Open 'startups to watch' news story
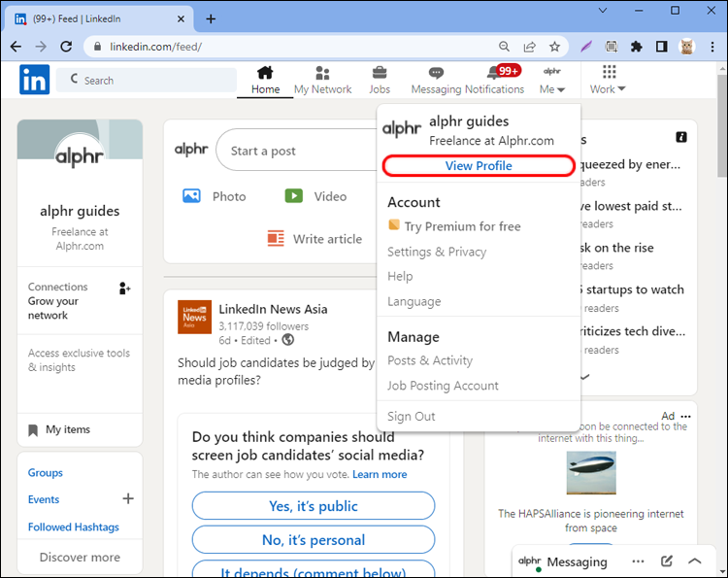Viewport: 728px width, 578px height. 632,289
